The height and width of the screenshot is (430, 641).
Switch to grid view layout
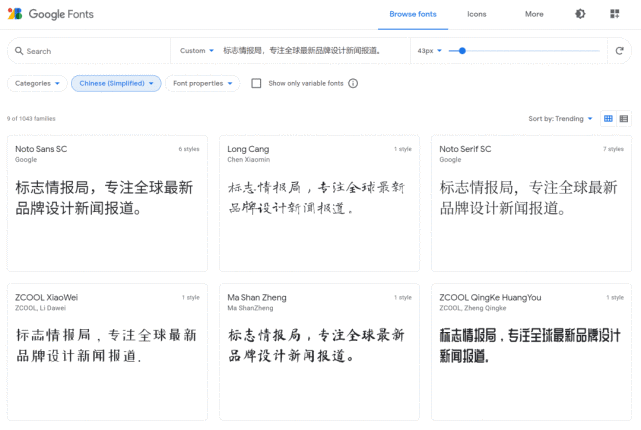pos(608,119)
